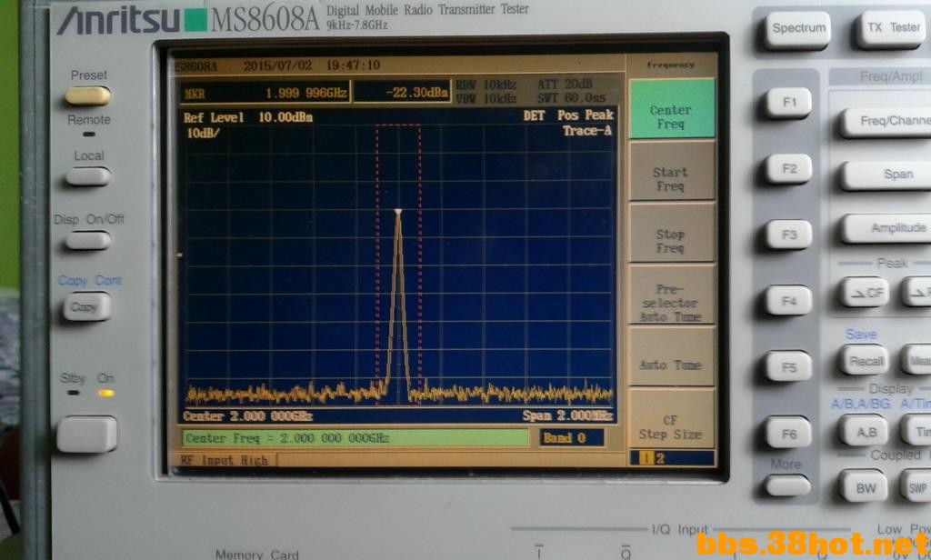This screenshot has height=560, width=931.
Task: Click the Span 2.000MHz label below the graph
Action: (x=567, y=415)
